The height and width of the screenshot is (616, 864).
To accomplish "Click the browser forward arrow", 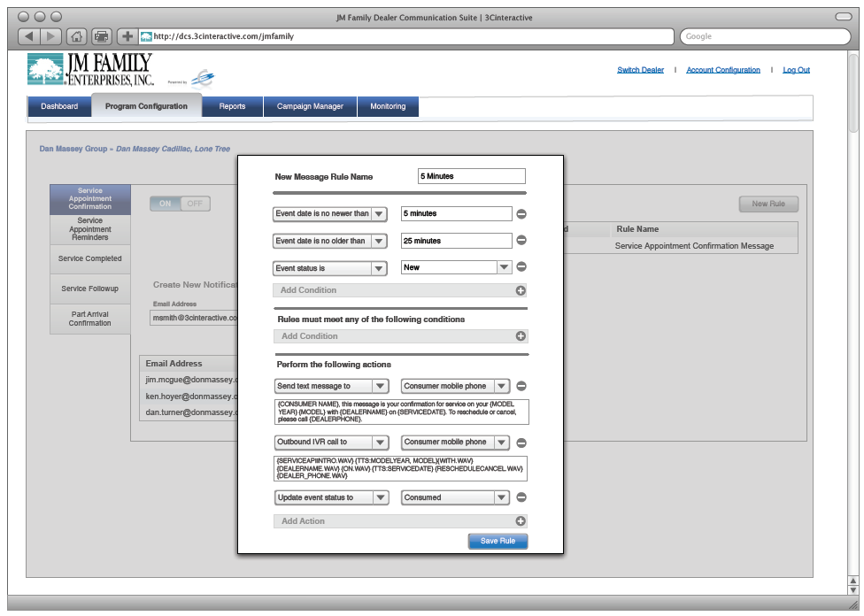I will 50,36.
